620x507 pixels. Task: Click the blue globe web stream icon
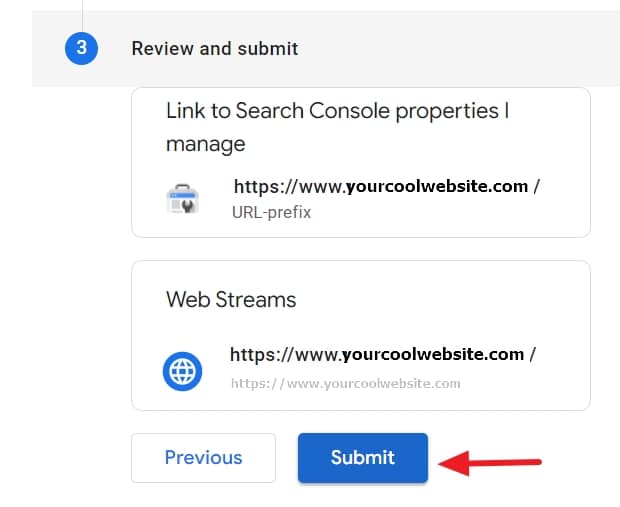point(182,371)
